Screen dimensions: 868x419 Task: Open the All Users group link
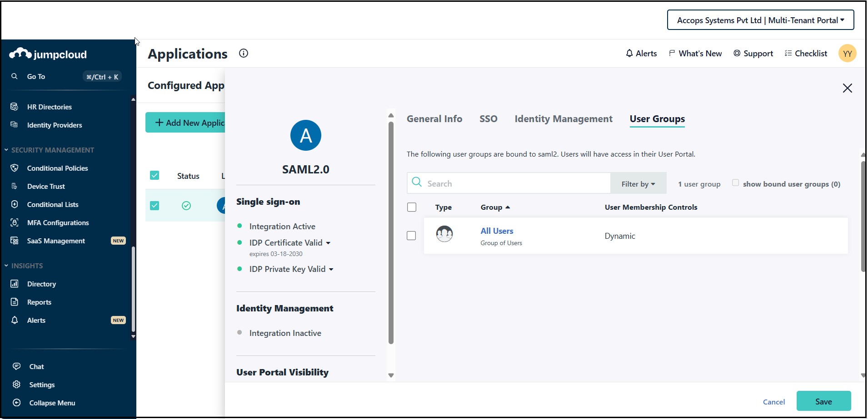pos(497,231)
